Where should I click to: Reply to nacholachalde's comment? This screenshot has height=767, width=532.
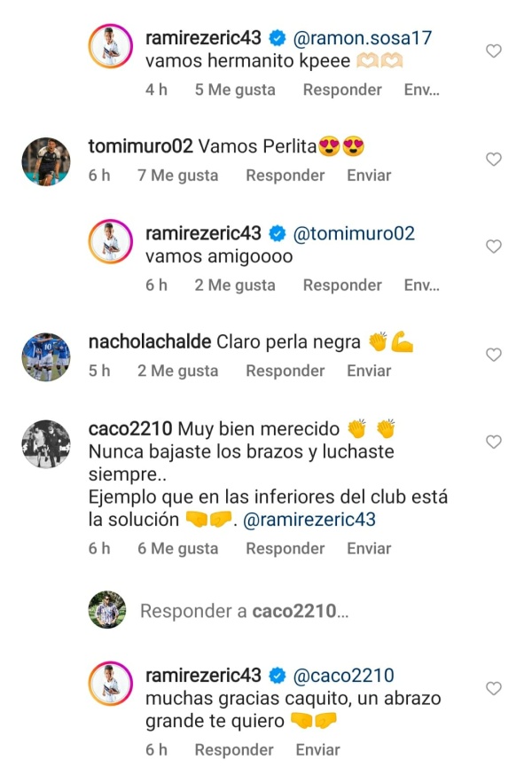coord(285,371)
